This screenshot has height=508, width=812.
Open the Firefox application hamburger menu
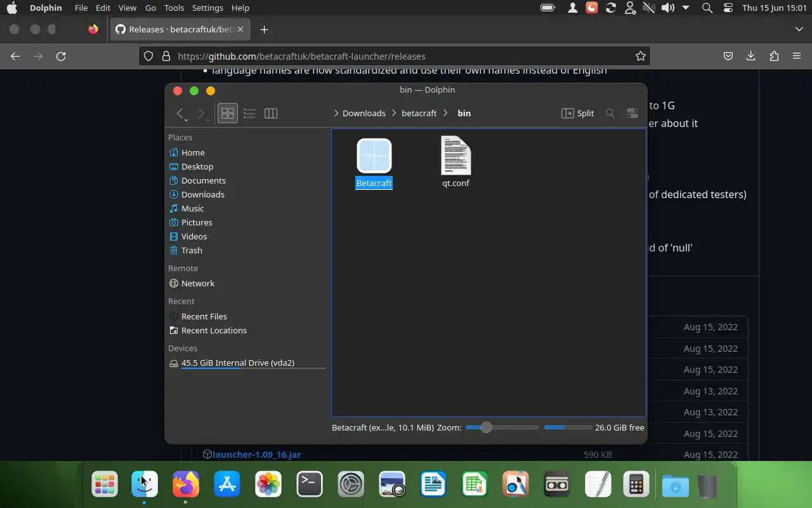coord(797,56)
